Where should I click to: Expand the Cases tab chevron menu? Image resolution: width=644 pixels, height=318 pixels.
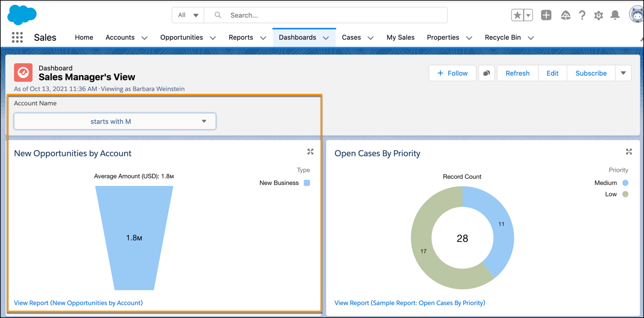[371, 38]
